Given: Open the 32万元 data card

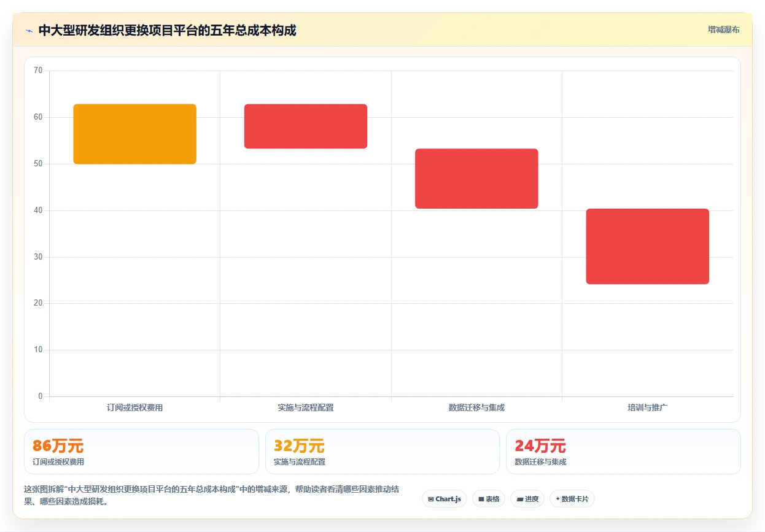Looking at the screenshot, I should (382, 452).
